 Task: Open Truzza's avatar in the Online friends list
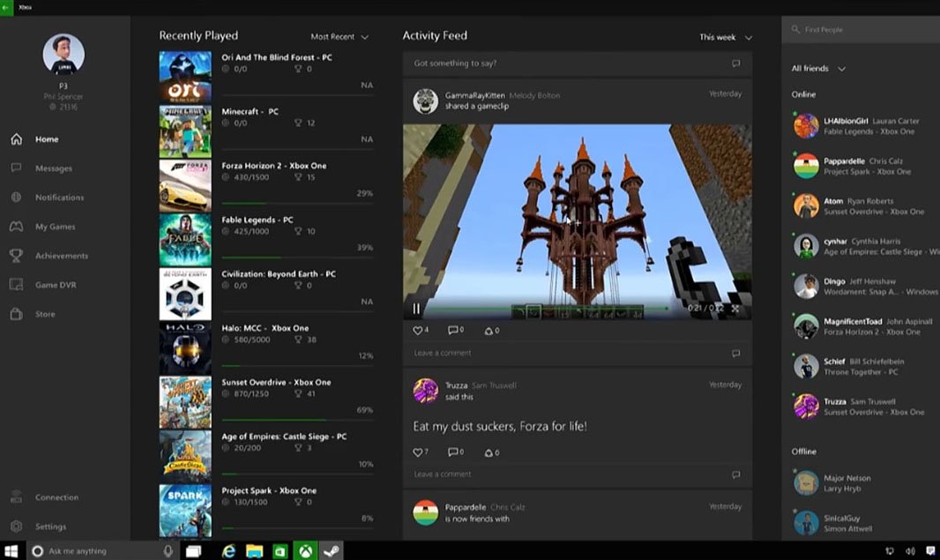pyautogui.click(x=806, y=407)
